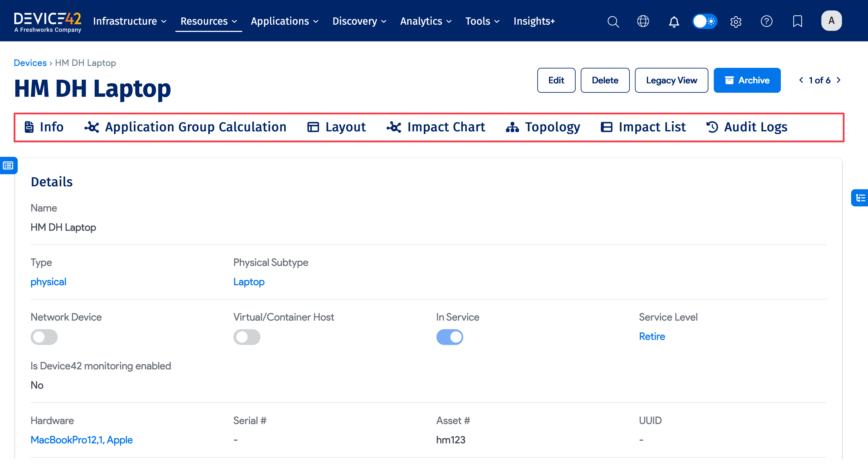
Task: Click the globe language icon
Action: pyautogui.click(x=643, y=21)
